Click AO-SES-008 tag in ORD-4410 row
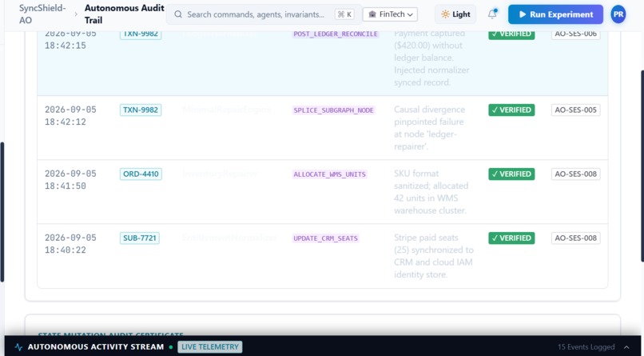 point(576,174)
